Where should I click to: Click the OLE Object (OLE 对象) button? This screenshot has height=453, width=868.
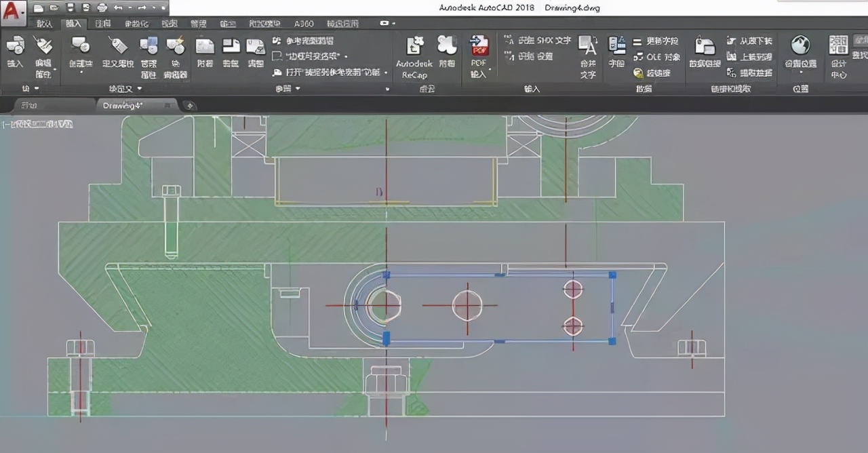[x=656, y=57]
